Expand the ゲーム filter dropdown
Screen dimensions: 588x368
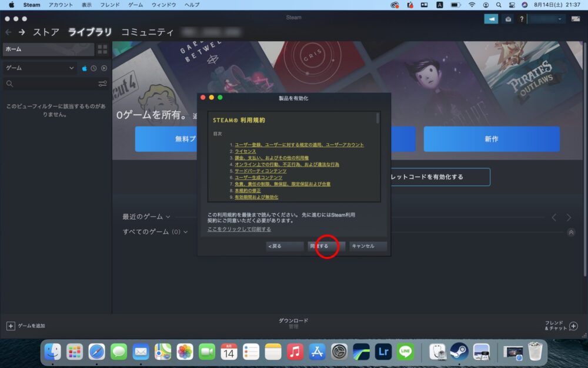click(40, 68)
